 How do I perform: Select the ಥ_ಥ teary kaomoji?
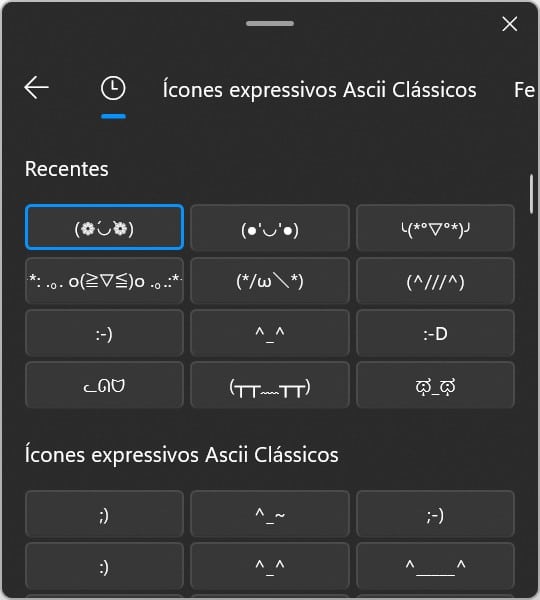click(435, 385)
